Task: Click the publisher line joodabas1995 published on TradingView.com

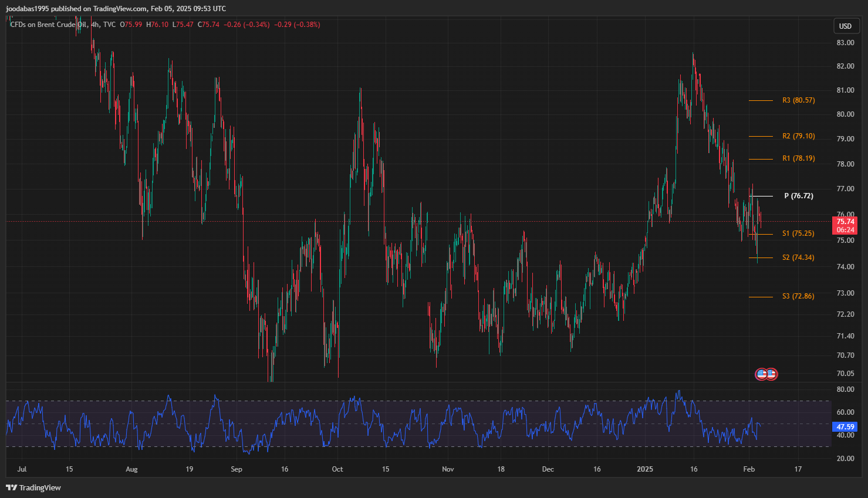Action: pos(116,9)
